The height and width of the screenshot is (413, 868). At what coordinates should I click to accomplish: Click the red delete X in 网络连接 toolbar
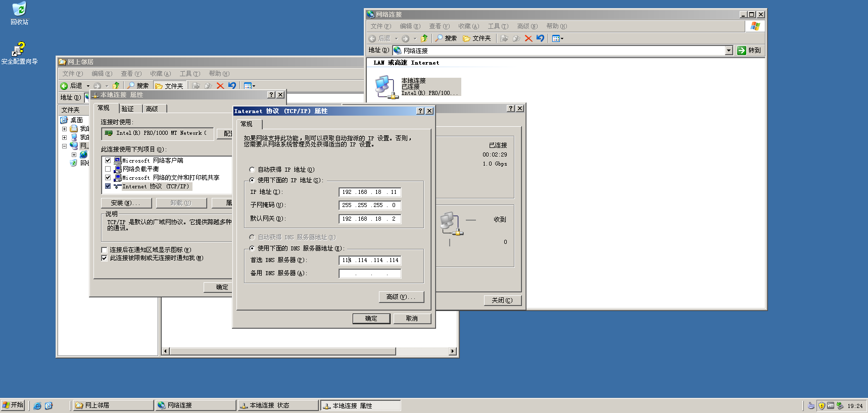[x=528, y=38]
